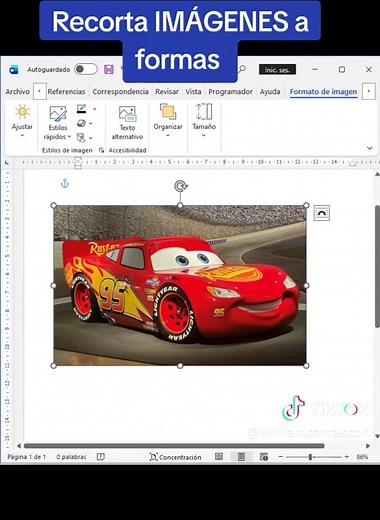Click the top-left image resize handle
Viewport: 380px width, 520px height.
tap(53, 205)
